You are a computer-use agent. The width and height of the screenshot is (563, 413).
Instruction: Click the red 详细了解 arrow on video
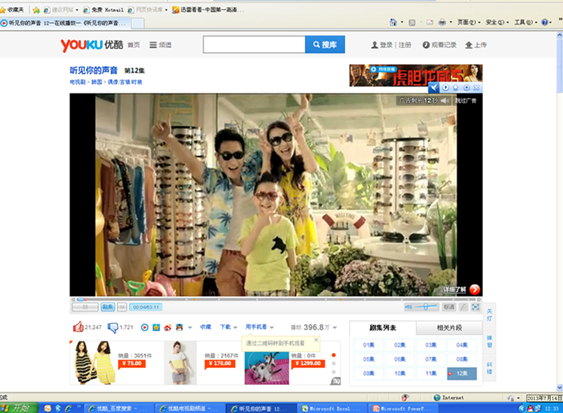coord(475,289)
